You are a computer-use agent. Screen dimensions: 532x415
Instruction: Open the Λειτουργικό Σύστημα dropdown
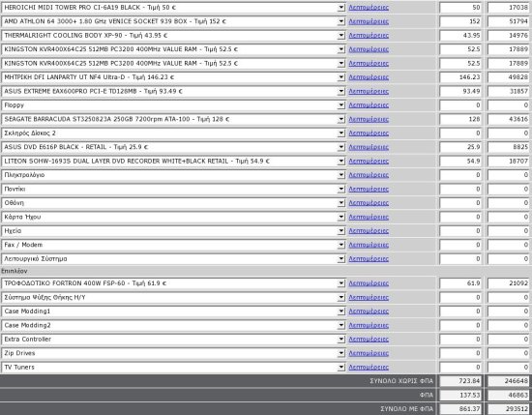[173, 259]
